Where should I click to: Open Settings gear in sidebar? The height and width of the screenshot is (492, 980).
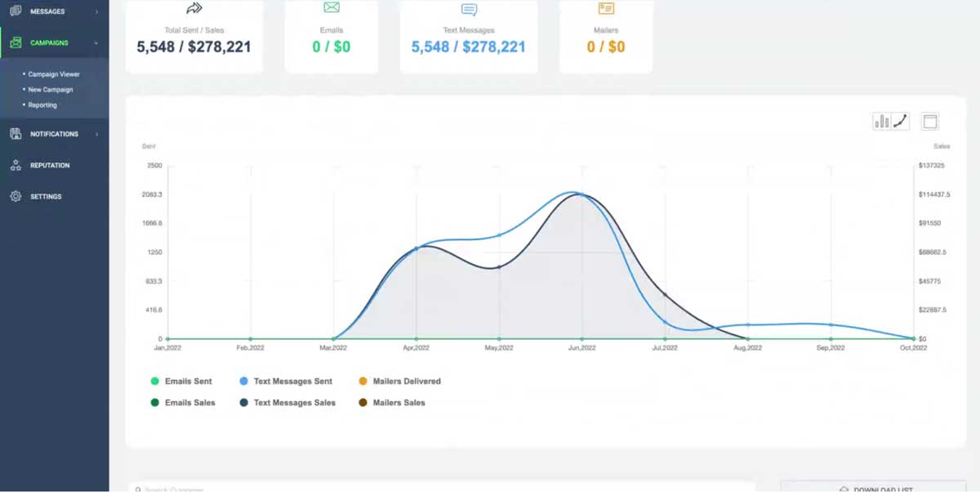[x=16, y=196]
